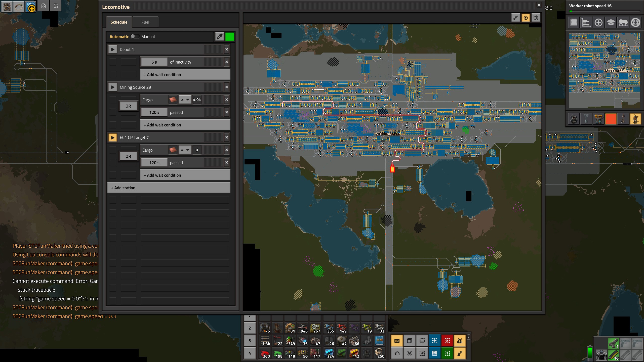This screenshot has height=362, width=644.
Task: Toggle the OR operator under Mining Source 29
Action: click(x=128, y=106)
